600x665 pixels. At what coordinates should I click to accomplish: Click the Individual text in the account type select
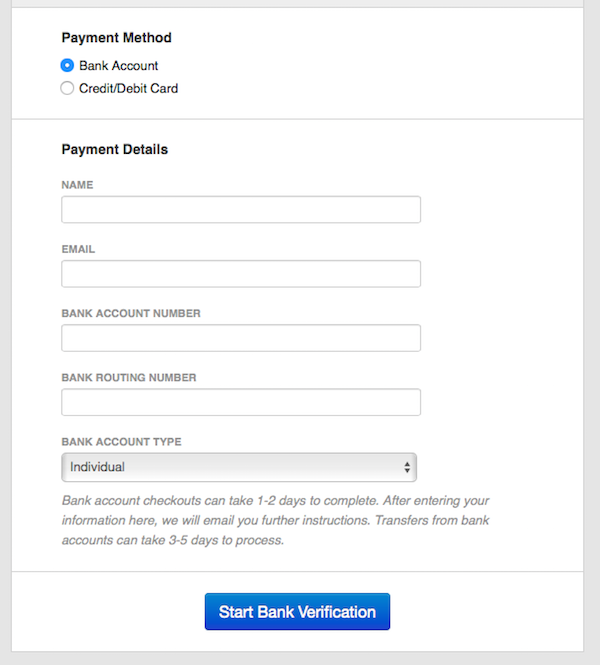click(x=97, y=467)
